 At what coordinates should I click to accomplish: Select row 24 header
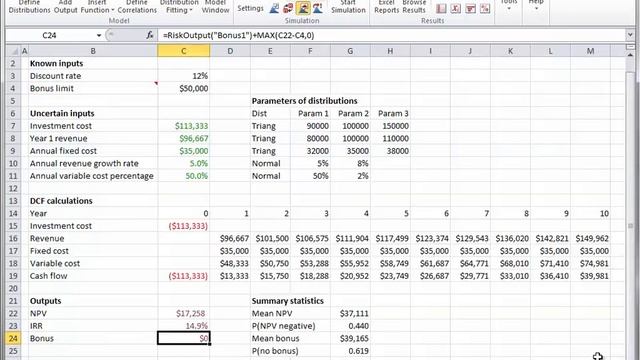[x=13, y=338]
